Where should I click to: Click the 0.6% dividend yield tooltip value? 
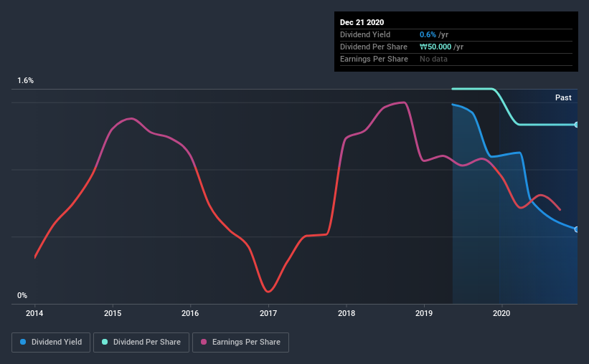pyautogui.click(x=428, y=34)
